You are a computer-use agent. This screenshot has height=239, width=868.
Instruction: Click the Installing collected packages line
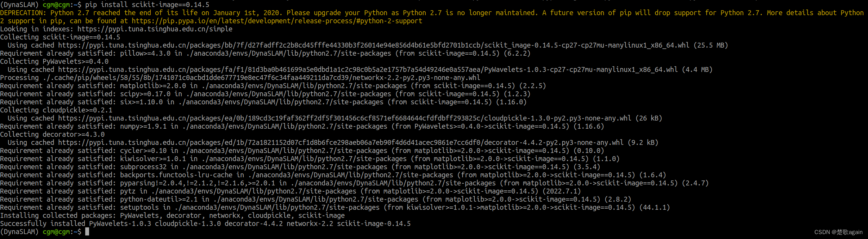pyautogui.click(x=172, y=215)
